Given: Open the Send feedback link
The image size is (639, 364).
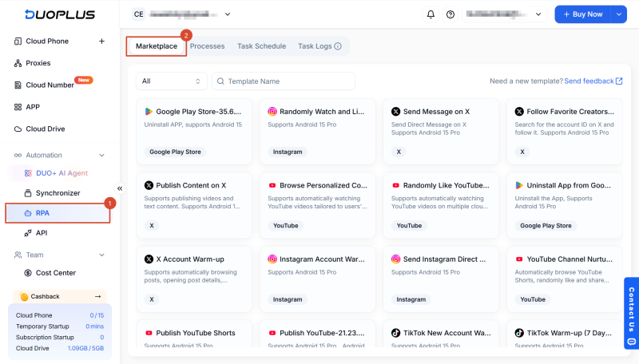Looking at the screenshot, I should (593, 81).
